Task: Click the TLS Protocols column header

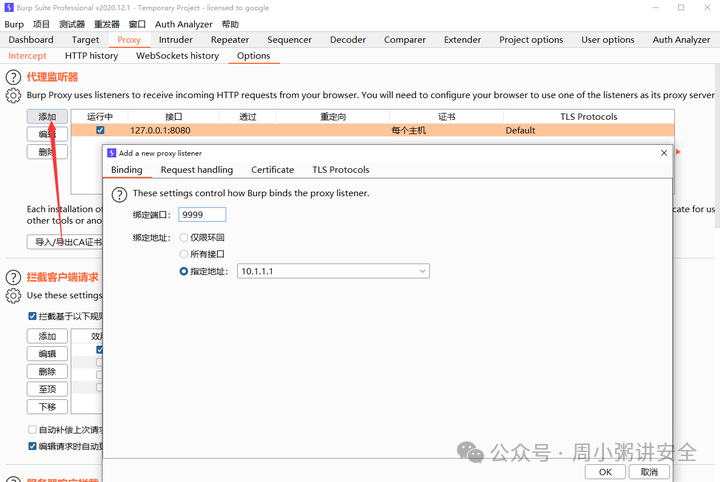Action: tap(589, 117)
